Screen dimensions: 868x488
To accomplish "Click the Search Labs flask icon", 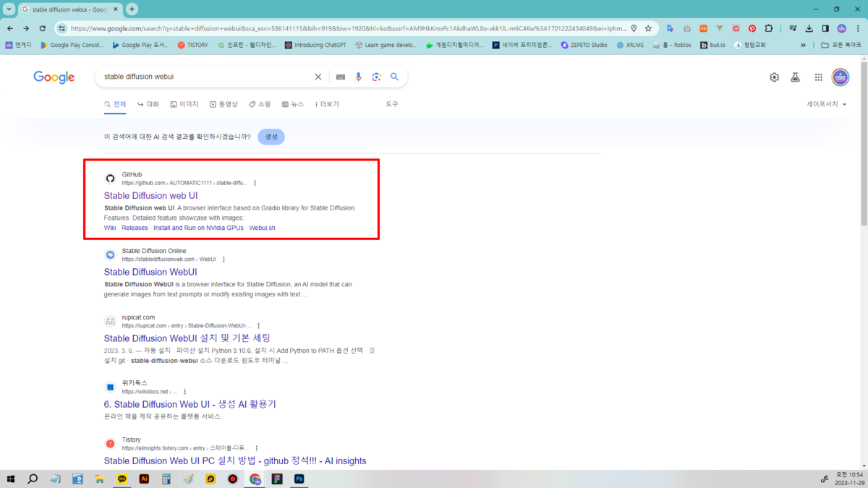I will [x=796, y=77].
